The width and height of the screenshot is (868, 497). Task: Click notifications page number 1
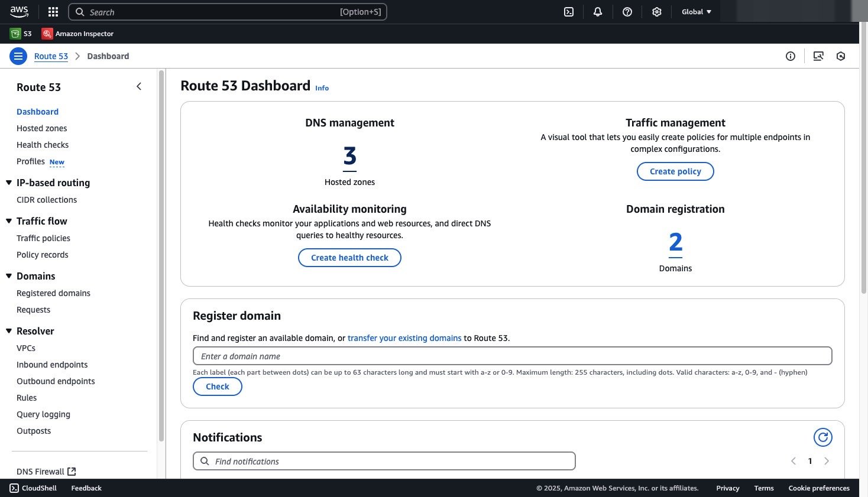(x=810, y=461)
